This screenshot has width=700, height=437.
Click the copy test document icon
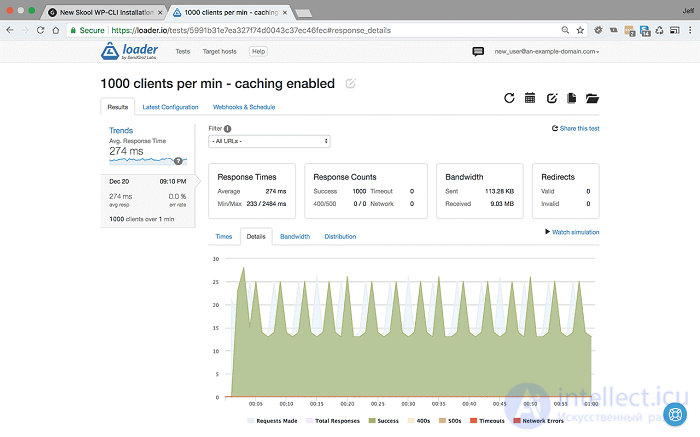click(571, 98)
